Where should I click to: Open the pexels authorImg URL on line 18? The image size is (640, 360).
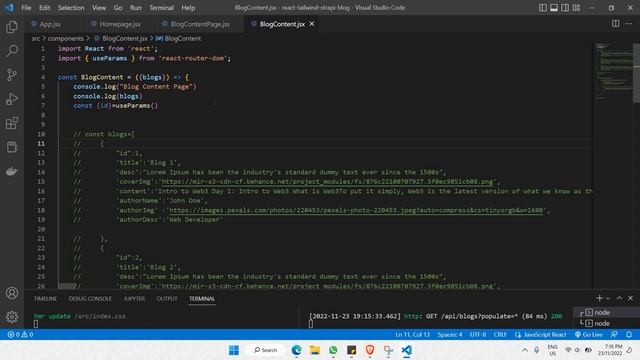click(x=356, y=210)
